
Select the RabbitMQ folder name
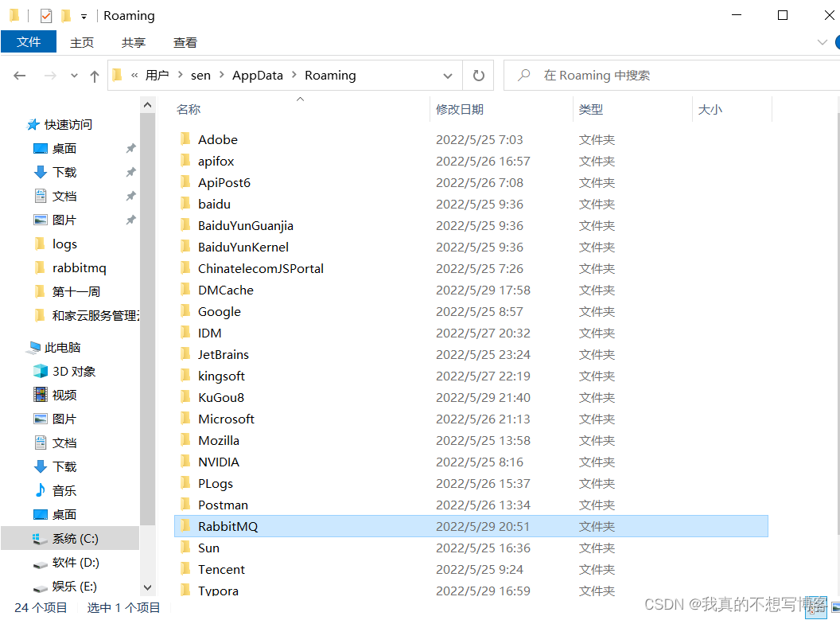[227, 527]
